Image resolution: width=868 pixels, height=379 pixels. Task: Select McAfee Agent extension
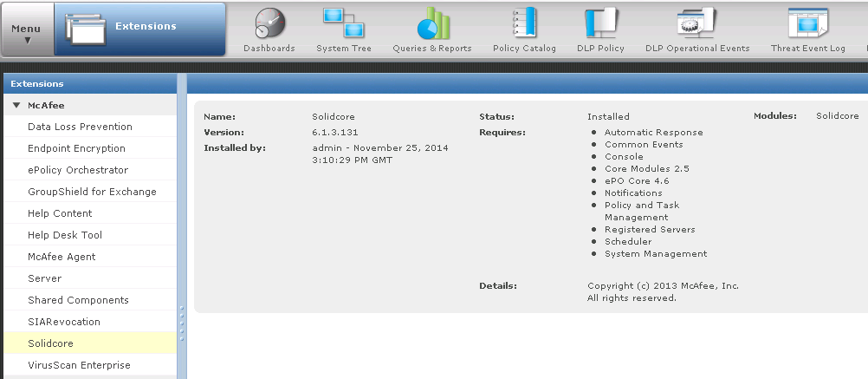[90, 257]
